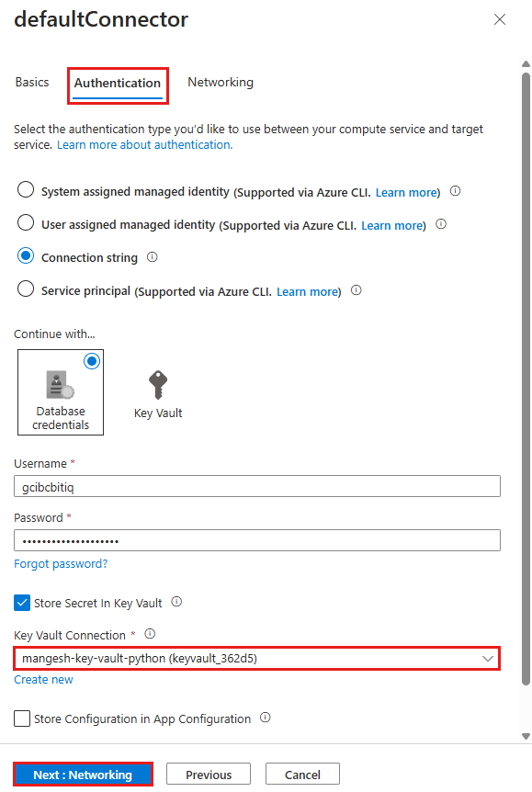Screen dimensions: 532x792
Task: Click info icon beside Key Vault Connection label
Action: point(150,633)
